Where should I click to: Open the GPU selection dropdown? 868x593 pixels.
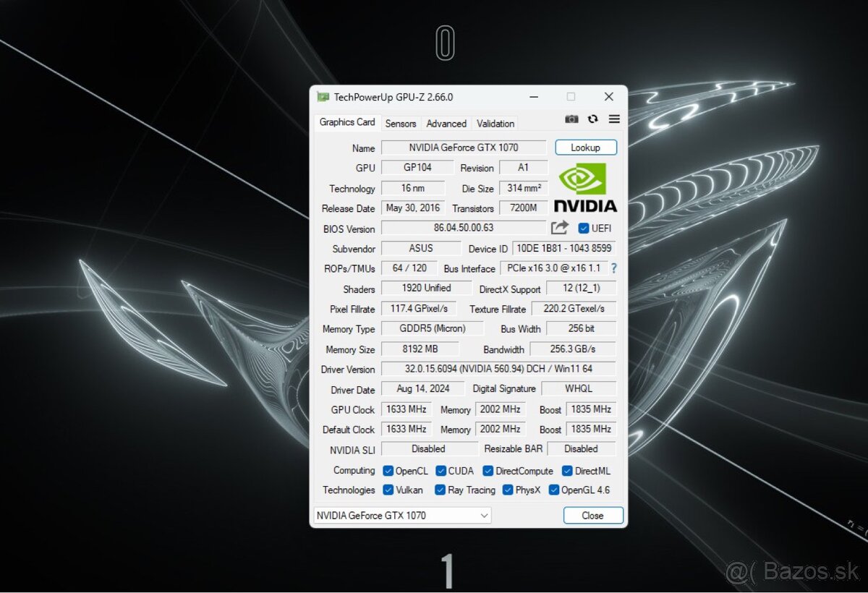(x=402, y=516)
